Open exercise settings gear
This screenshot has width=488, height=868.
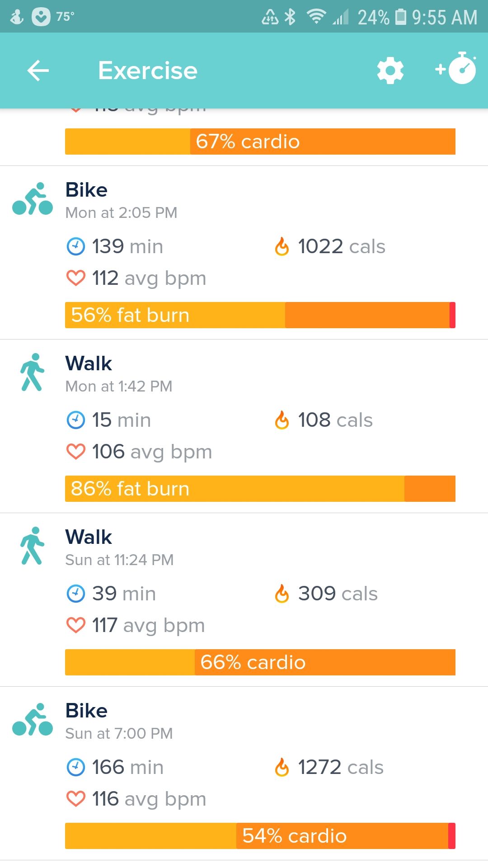tap(390, 71)
